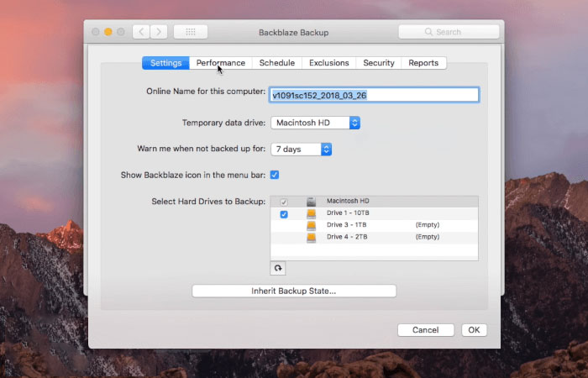Click the Macintosh HD drive icon
Screen dimensions: 588x378
tap(312, 202)
